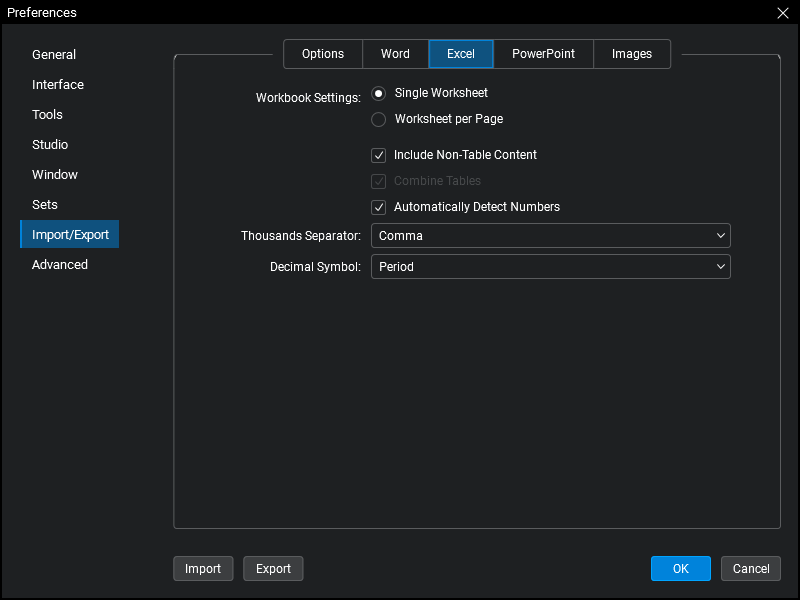Disable Automatically Detect Numbers checkbox
800x600 pixels.
(x=379, y=207)
